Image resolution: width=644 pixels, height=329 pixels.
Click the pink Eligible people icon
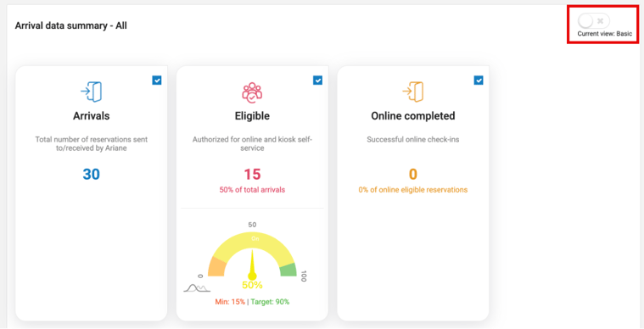tap(252, 92)
